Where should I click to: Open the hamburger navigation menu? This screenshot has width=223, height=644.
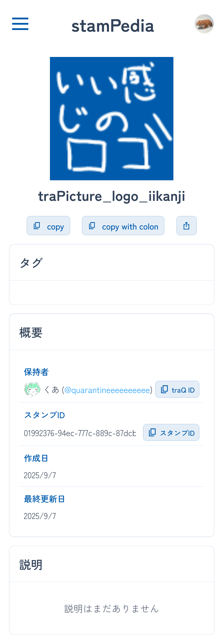tap(20, 24)
